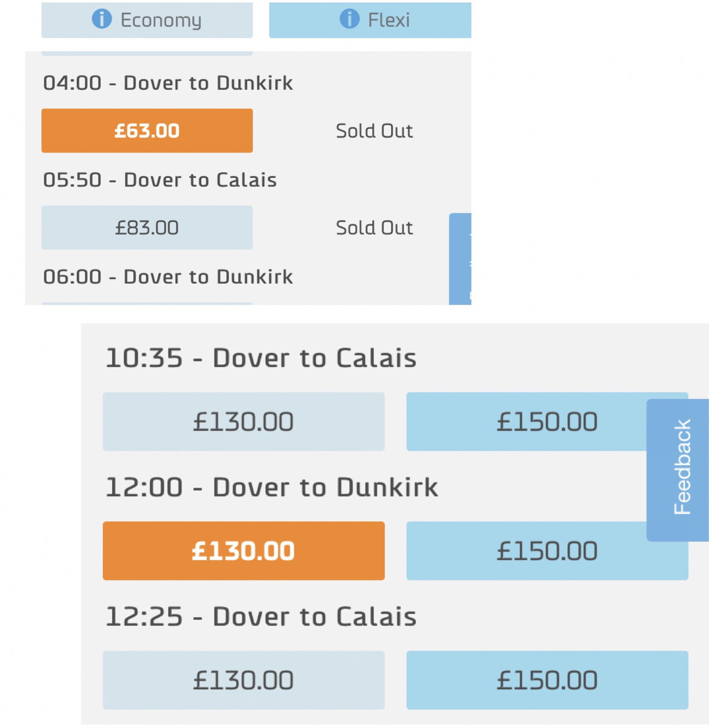Click the Economy info icon
The height and width of the screenshot is (728, 709).
point(102,19)
